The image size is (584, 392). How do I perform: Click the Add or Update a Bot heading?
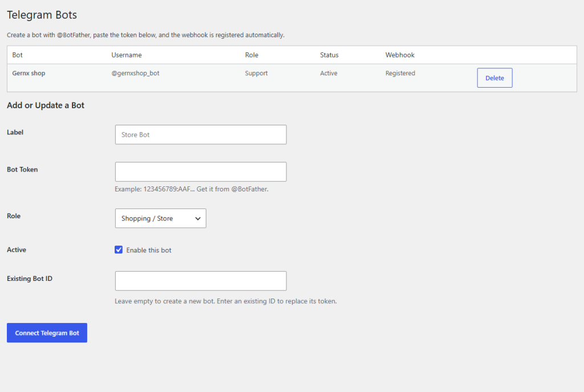tap(46, 105)
